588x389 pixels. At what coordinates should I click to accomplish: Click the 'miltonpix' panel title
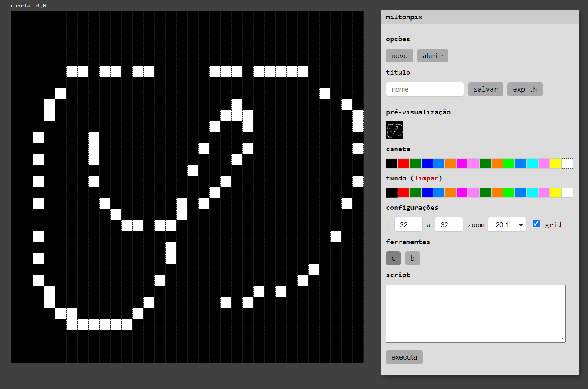point(404,17)
